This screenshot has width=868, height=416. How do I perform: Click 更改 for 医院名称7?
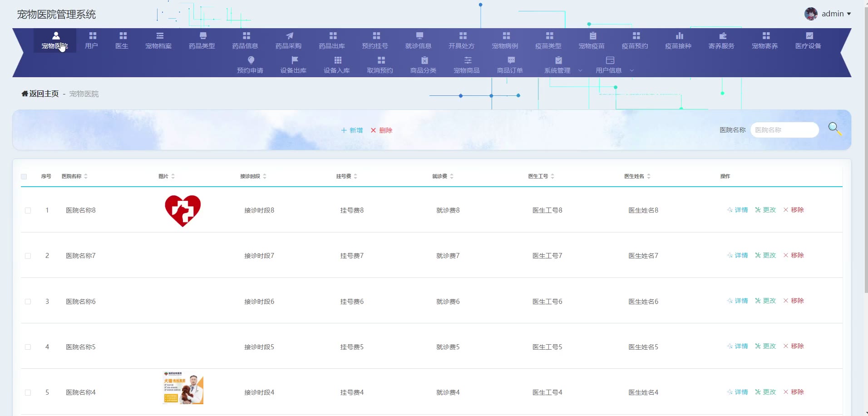(x=765, y=255)
